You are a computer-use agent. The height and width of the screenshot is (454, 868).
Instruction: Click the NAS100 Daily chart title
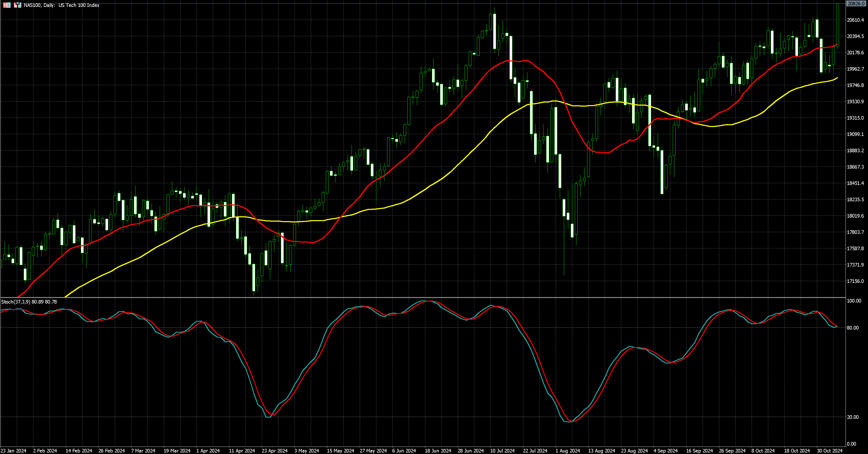coord(61,5)
